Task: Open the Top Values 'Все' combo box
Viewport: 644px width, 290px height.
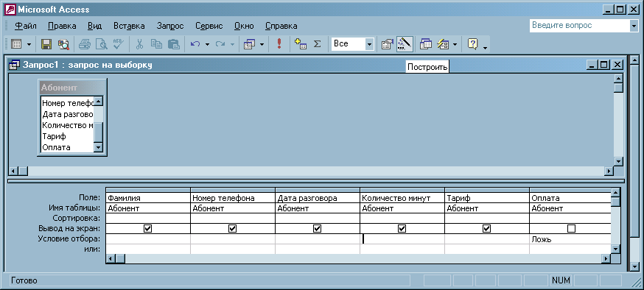Action: tap(353, 44)
